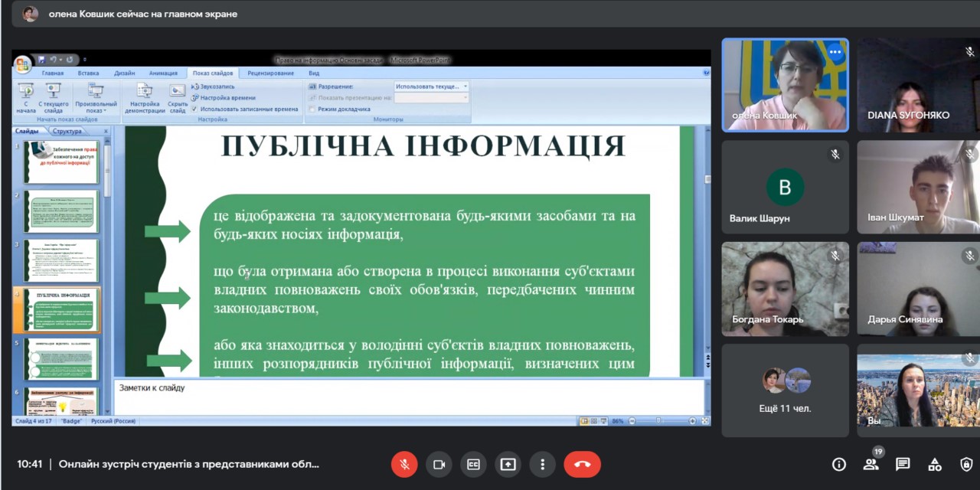Open the 'Структура' pane tab
The height and width of the screenshot is (490, 980).
pyautogui.click(x=67, y=131)
